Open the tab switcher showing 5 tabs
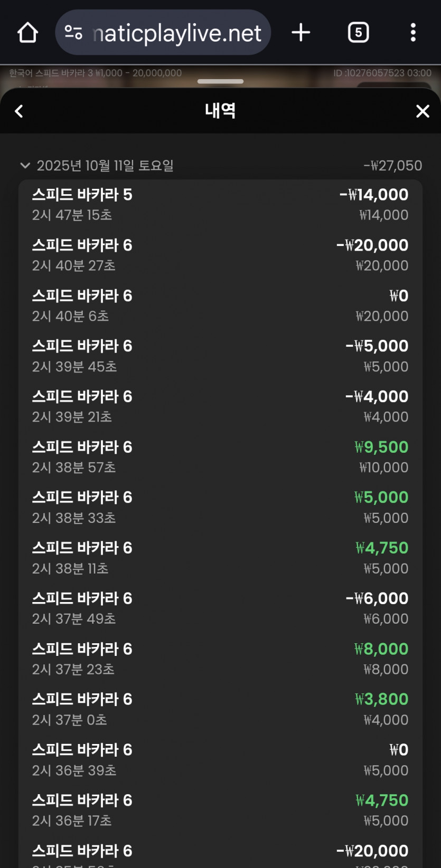The width and height of the screenshot is (441, 868). pos(358,33)
